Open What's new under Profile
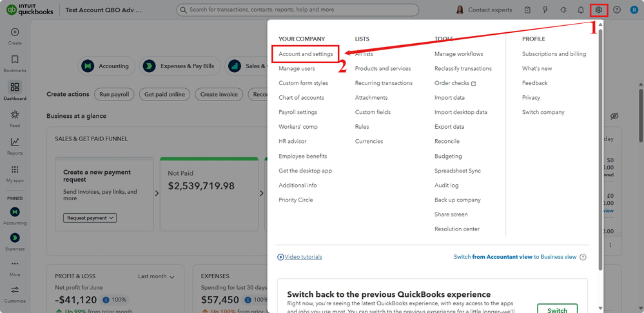This screenshot has width=644, height=313. pyautogui.click(x=537, y=68)
